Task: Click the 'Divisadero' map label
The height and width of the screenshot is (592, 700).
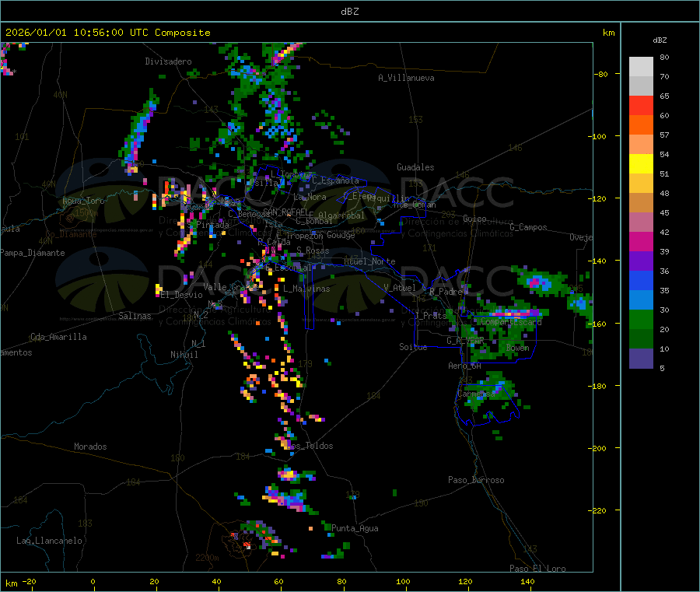Action: [168, 61]
